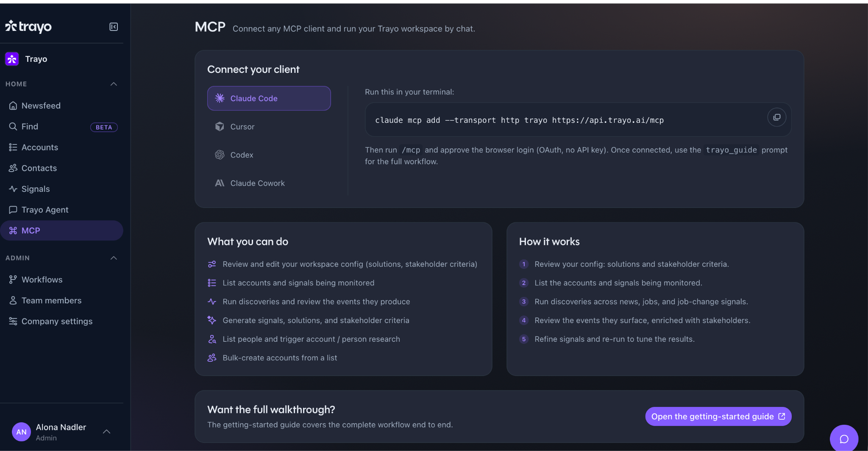This screenshot has height=451, width=868.
Task: Open Trayo Agent in the sidebar
Action: coord(61,209)
